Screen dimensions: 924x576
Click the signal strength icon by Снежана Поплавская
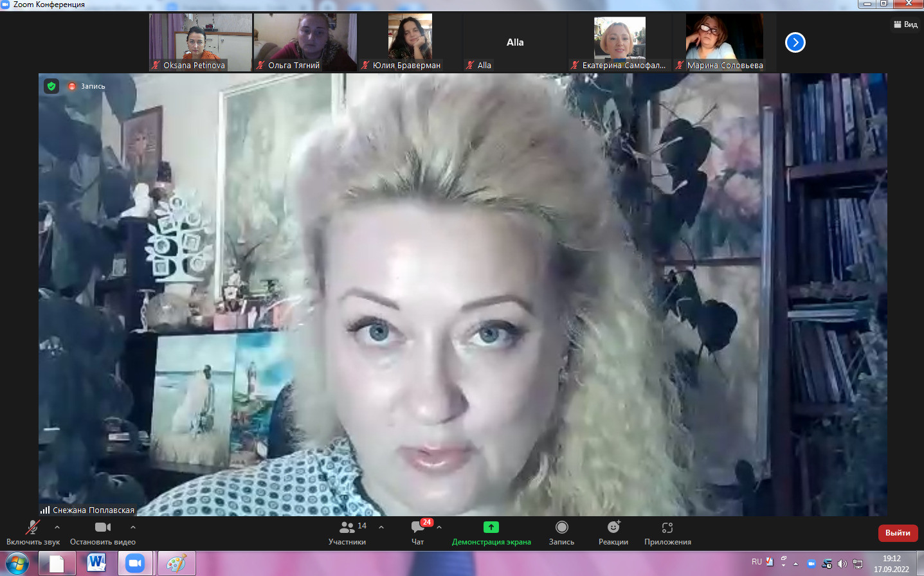point(45,510)
